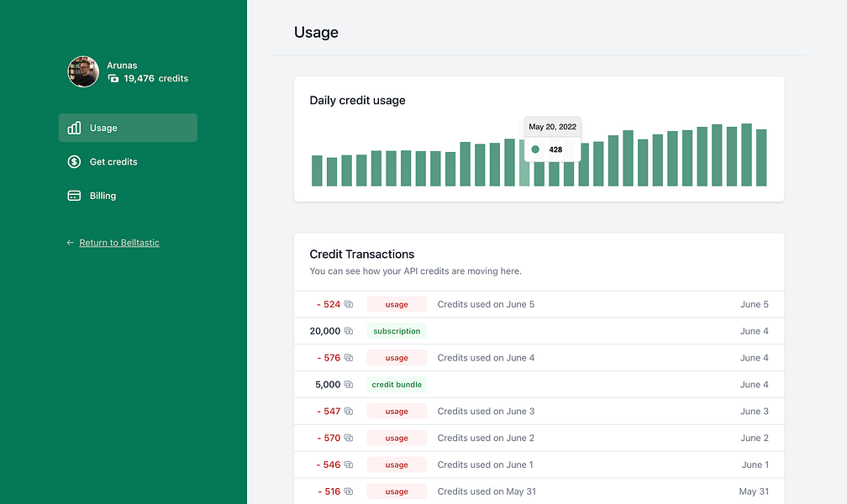The image size is (847, 504).
Task: Click Credits used on June 3 text
Action: point(487,411)
